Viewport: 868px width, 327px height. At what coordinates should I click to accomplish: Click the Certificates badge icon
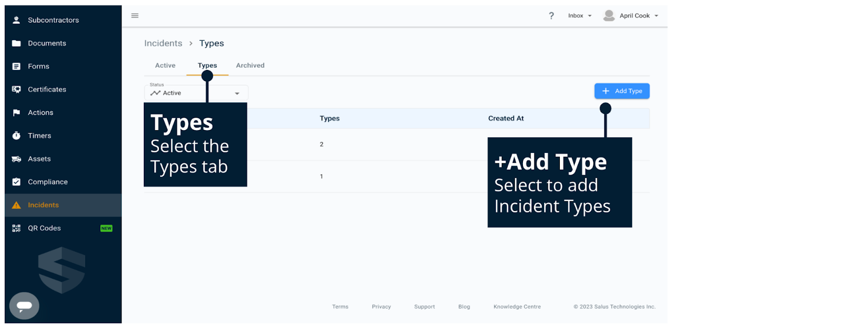pyautogui.click(x=16, y=89)
